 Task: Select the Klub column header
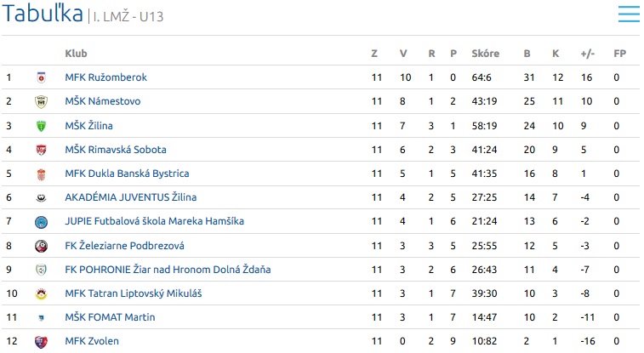coord(76,54)
